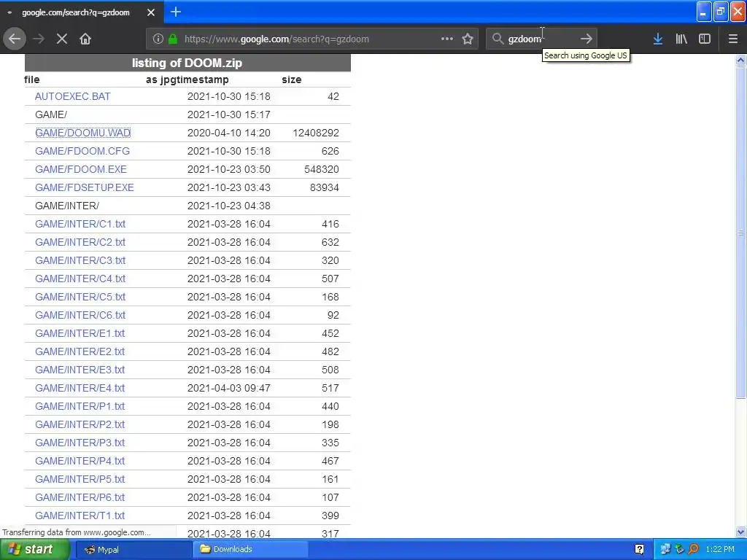This screenshot has width=747, height=560.
Task: Open the GAME/INTER/P1.txt link
Action: (x=80, y=406)
